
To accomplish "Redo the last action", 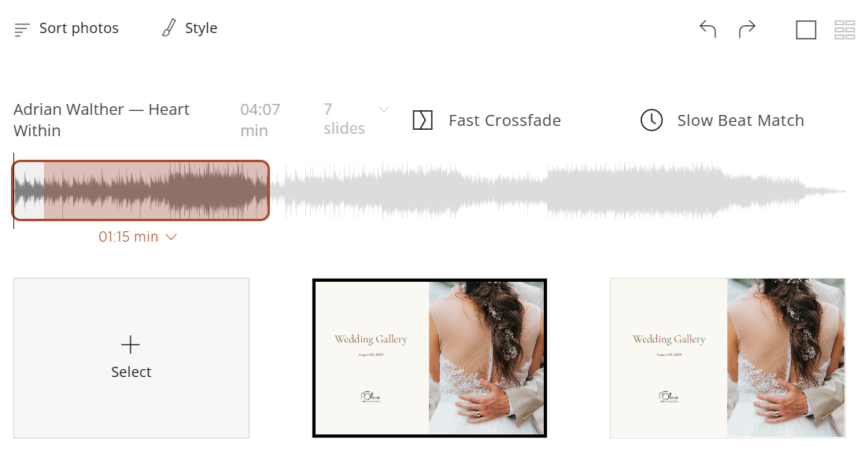I will 747,29.
